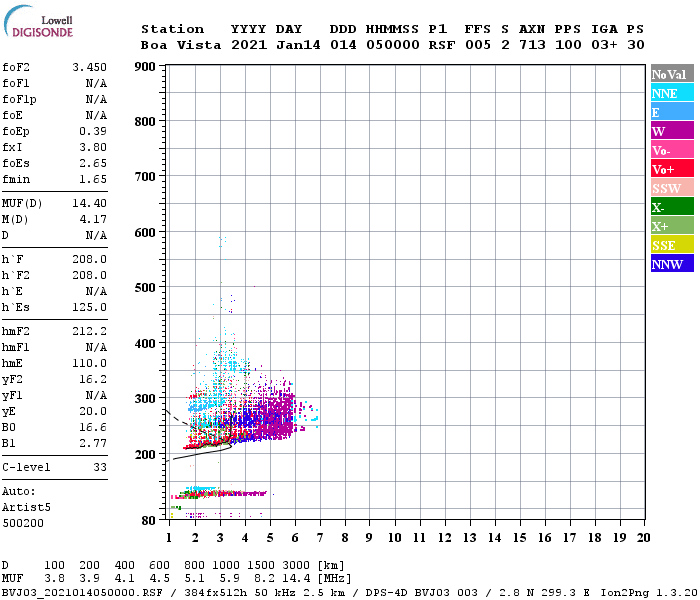This screenshot has height=600, width=700.
Task: Click the foEp value 0.39
Action: click(x=93, y=131)
